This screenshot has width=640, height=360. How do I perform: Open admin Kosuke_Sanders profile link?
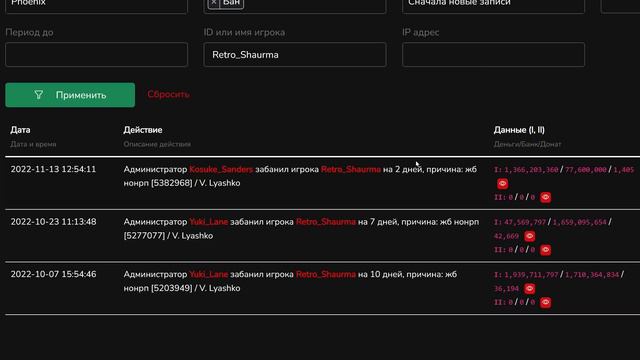(221, 169)
